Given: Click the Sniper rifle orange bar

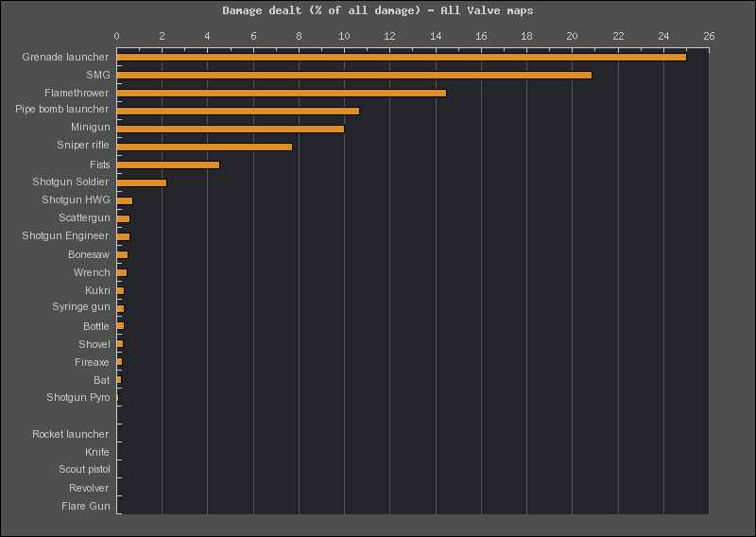Looking at the screenshot, I should click(x=204, y=147).
